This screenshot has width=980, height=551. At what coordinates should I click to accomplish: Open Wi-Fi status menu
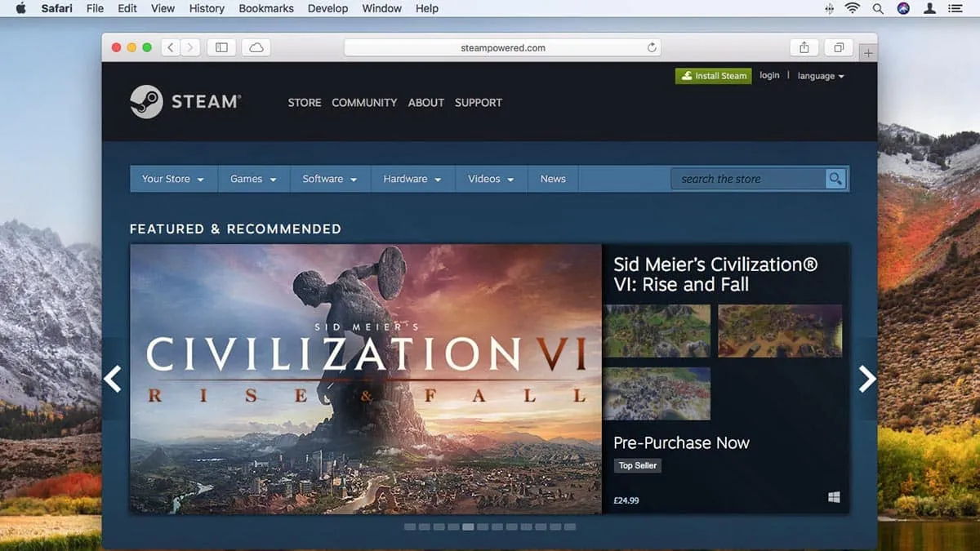pyautogui.click(x=853, y=8)
